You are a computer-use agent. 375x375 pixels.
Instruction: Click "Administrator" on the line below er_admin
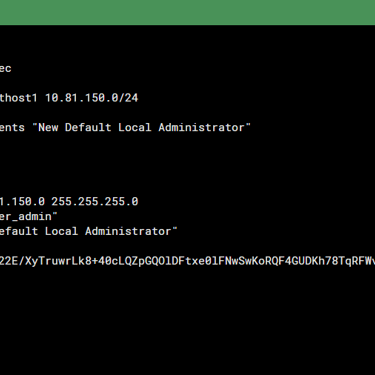128,231
